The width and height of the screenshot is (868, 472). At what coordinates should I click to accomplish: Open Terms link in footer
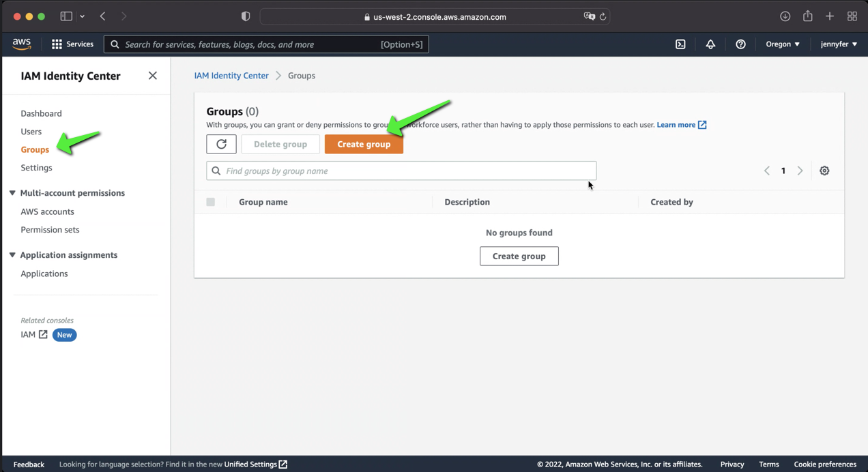point(769,464)
